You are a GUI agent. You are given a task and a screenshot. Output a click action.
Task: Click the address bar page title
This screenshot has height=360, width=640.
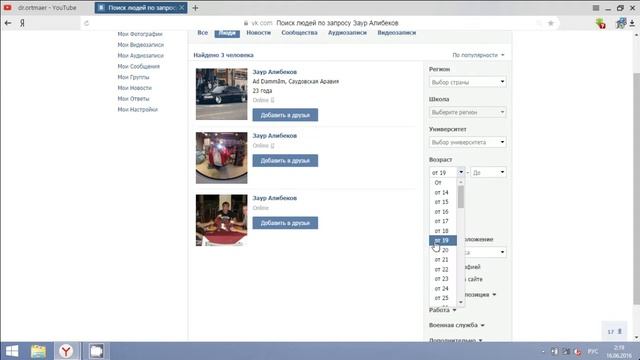[x=337, y=23]
